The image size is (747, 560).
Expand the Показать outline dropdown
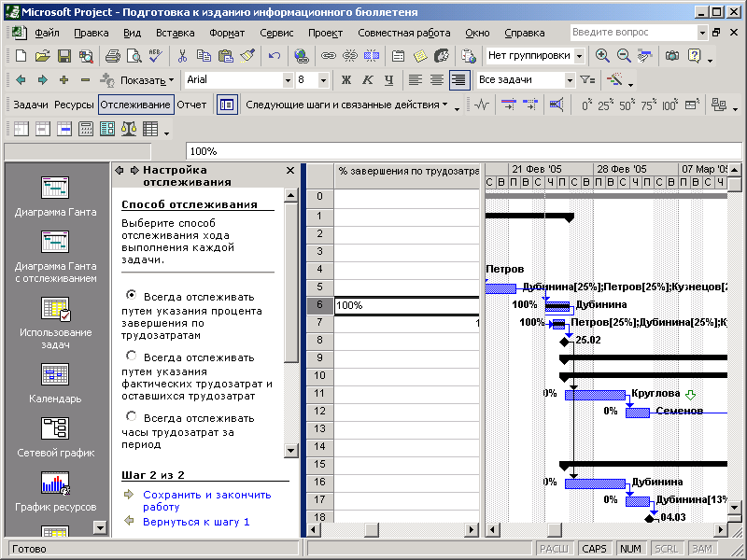[147, 80]
